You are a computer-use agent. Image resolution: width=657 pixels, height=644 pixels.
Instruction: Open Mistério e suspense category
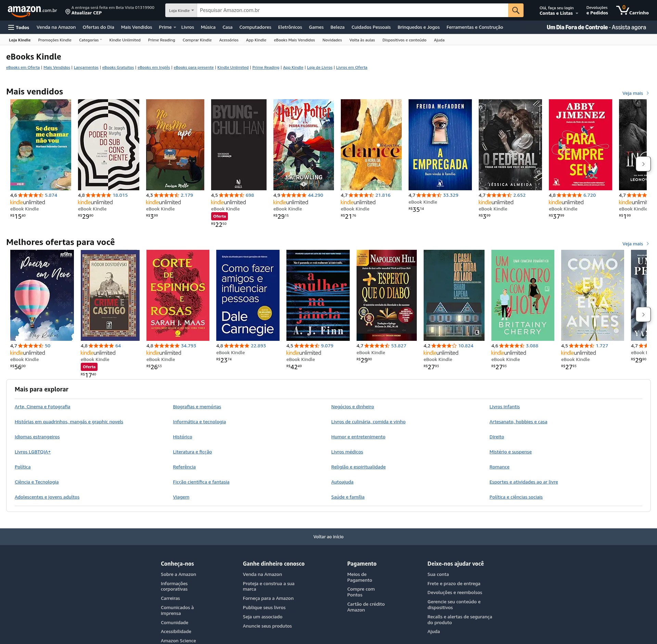tap(511, 452)
